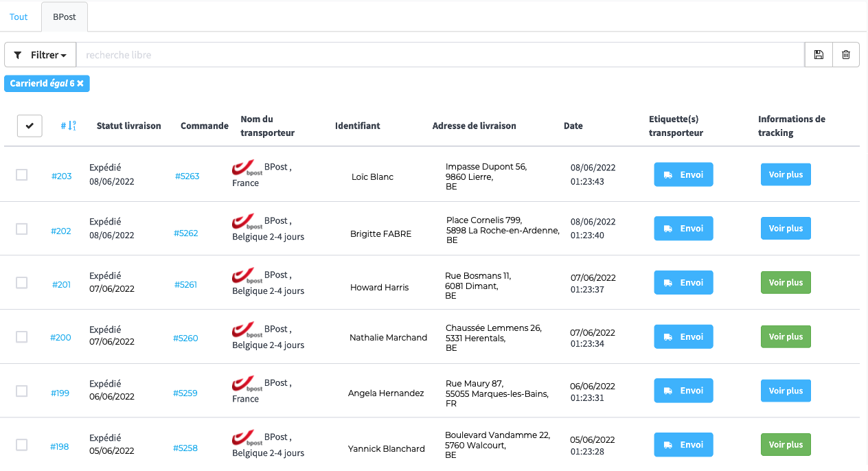Switch to the Tout tab
This screenshot has height=471, width=868.
(x=19, y=16)
